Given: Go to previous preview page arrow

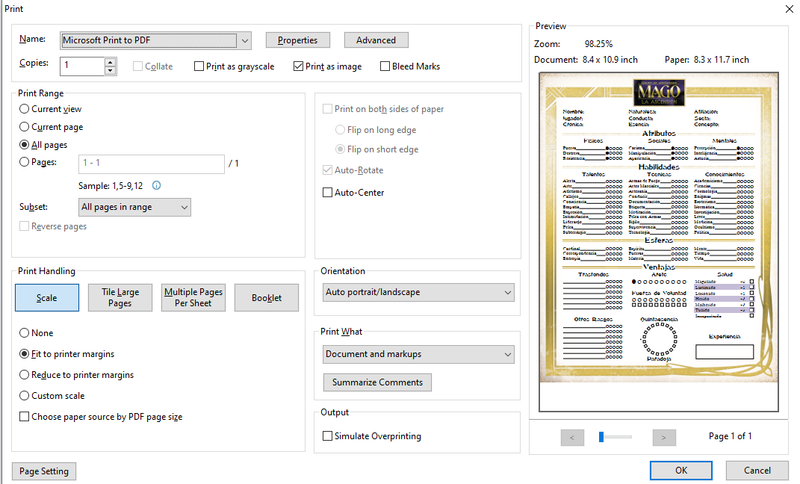Looking at the screenshot, I should click(x=573, y=437).
